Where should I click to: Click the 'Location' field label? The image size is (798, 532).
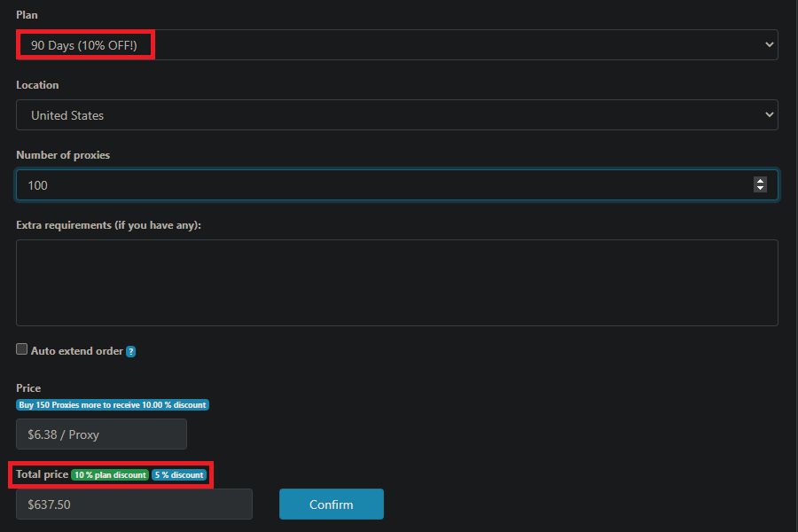click(x=37, y=85)
